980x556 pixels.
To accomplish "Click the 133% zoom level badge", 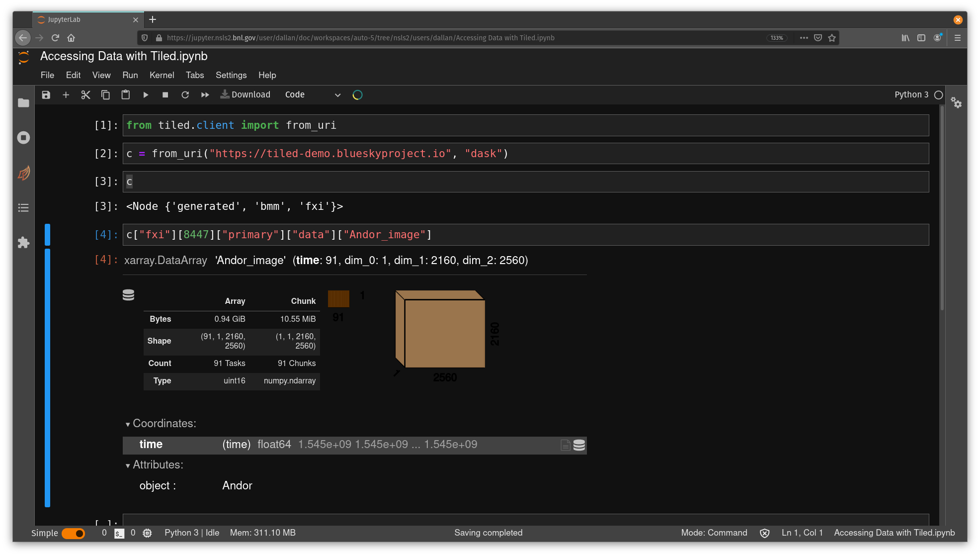I will click(777, 38).
